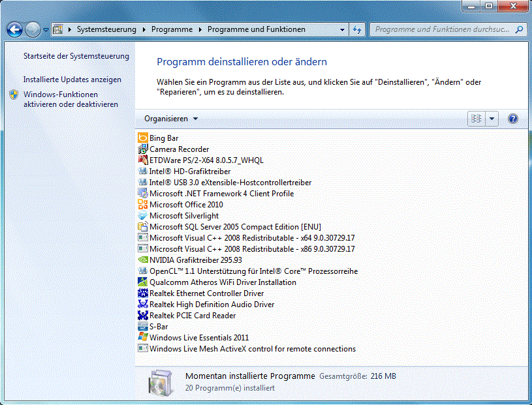Select Intel HD-Grafiktreiber entry text

(x=190, y=171)
